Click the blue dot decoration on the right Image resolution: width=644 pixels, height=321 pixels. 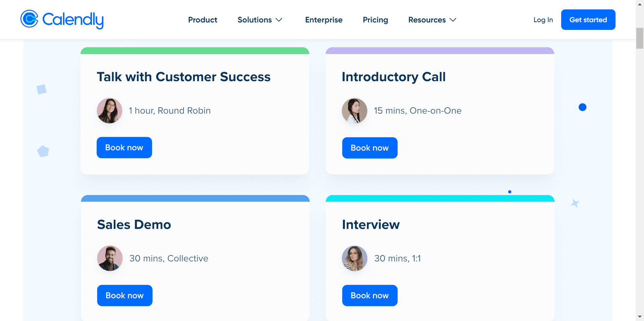coord(583,107)
